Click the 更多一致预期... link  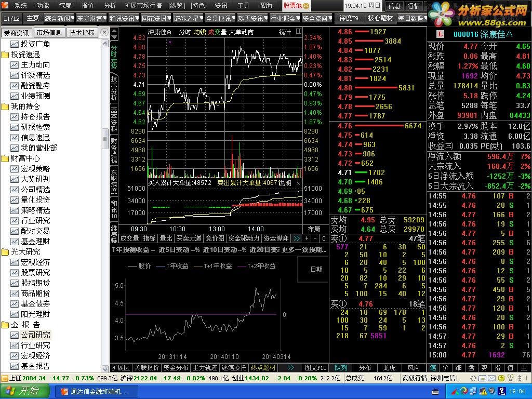point(304,250)
